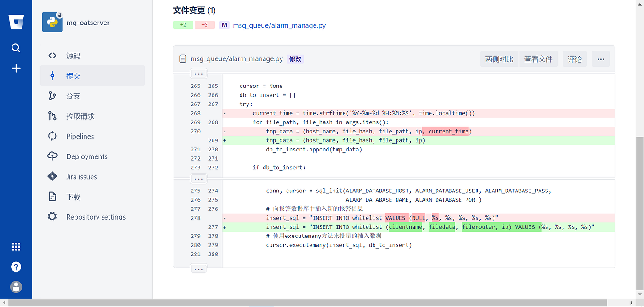Click the 评论 comment button
Viewport: 644px width, 307px height.
[x=575, y=59]
